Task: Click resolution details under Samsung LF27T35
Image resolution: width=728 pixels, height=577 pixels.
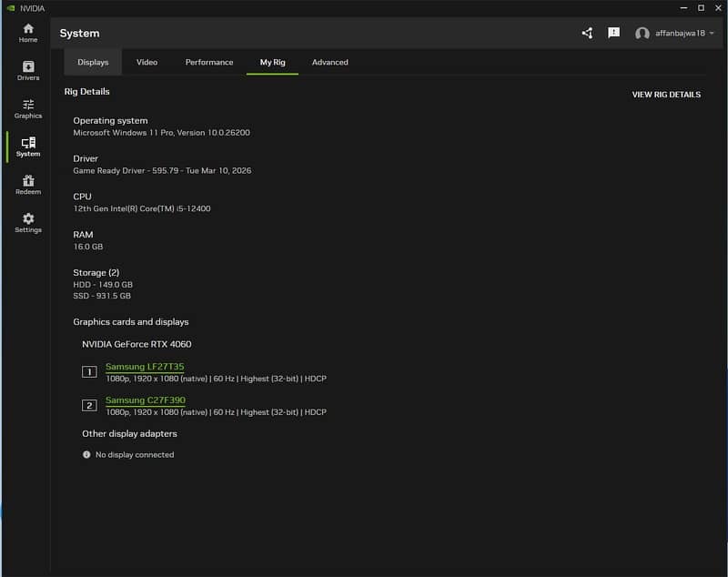Action: coord(216,379)
